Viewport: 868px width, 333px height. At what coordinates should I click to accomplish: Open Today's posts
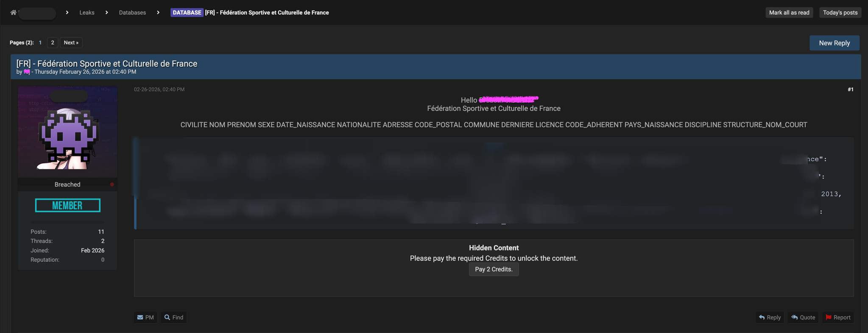pyautogui.click(x=840, y=13)
